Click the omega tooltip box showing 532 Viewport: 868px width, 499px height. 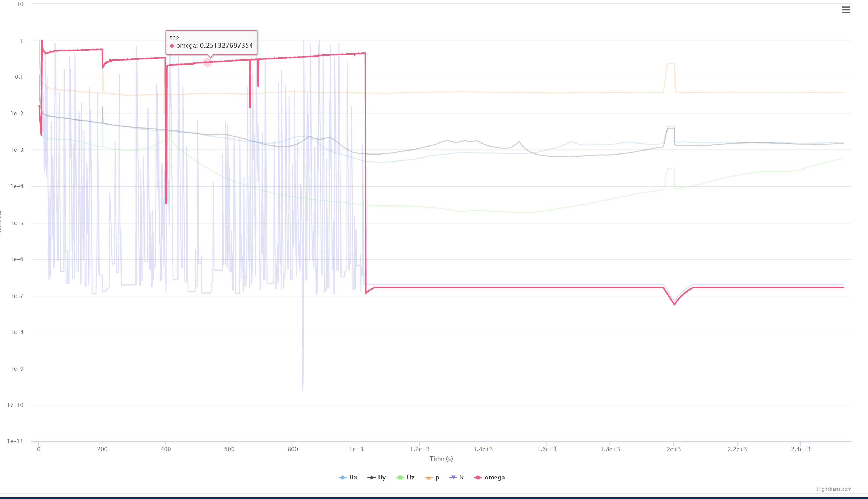[x=211, y=42]
